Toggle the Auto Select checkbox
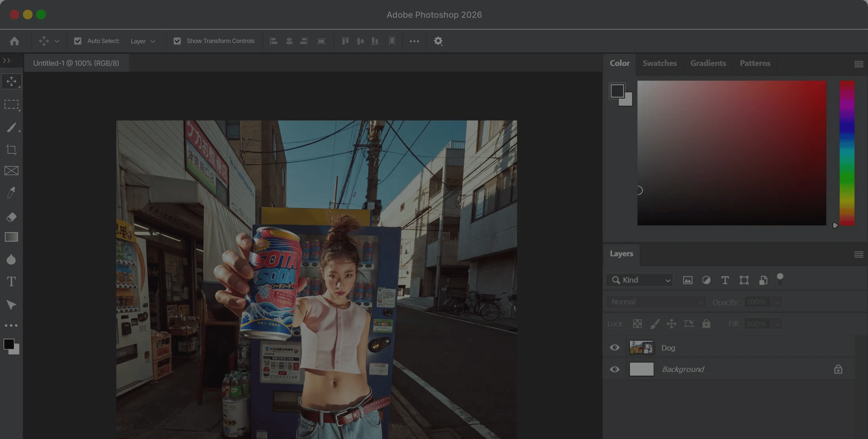868x439 pixels. click(x=78, y=41)
